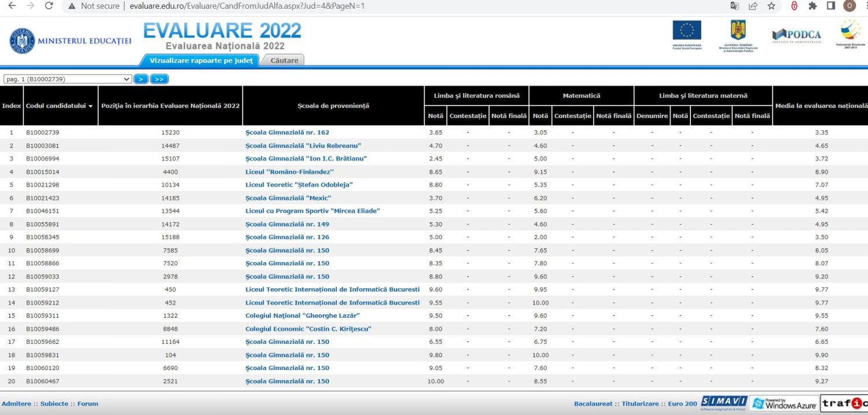Viewport: 868px width, 415px height.
Task: Click the SIMAVI logo at the bottom
Action: (724, 402)
